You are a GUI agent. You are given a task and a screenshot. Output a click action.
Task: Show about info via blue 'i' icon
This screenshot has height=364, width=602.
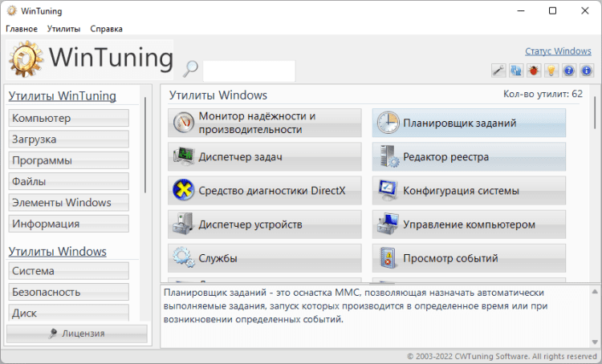click(587, 71)
